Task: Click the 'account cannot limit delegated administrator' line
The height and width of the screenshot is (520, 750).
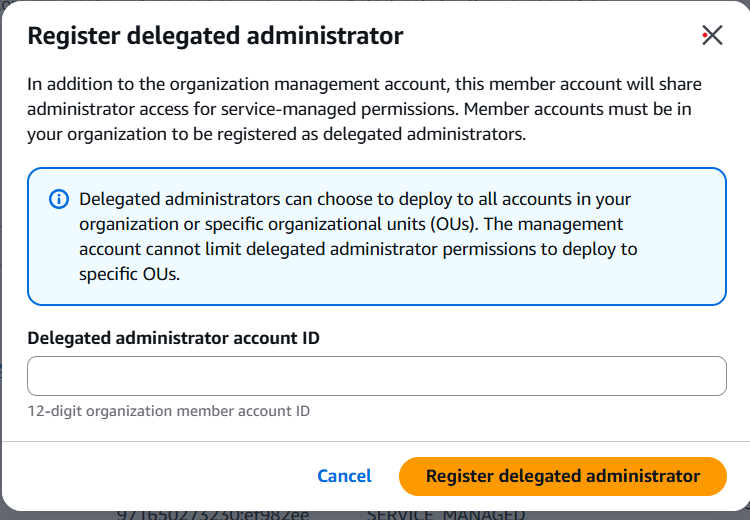Action: [x=357, y=249]
